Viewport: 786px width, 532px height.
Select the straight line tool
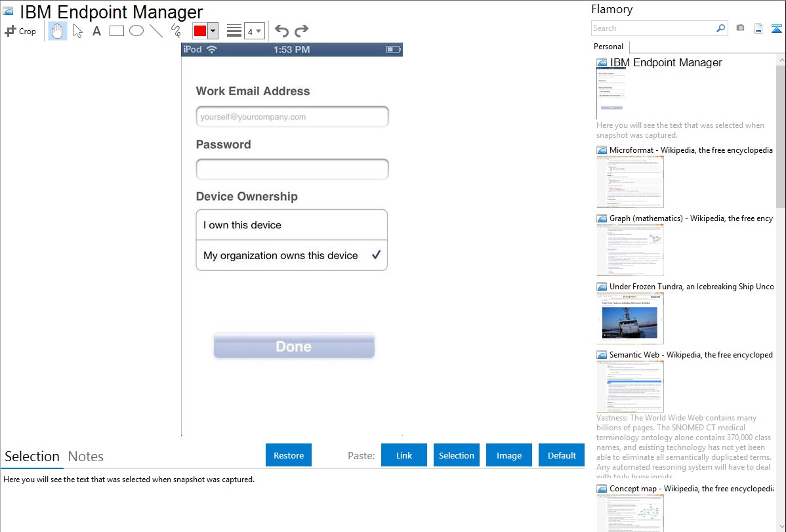pyautogui.click(x=156, y=31)
